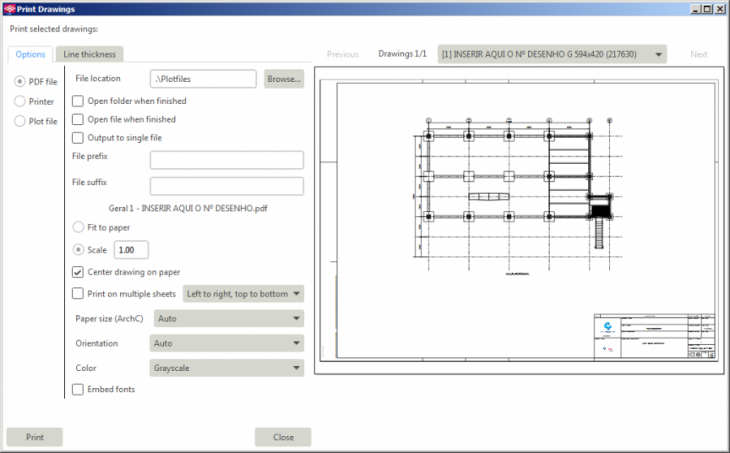The height and width of the screenshot is (453, 730).
Task: Open the Color dropdown showing Grayscale
Action: (x=227, y=368)
